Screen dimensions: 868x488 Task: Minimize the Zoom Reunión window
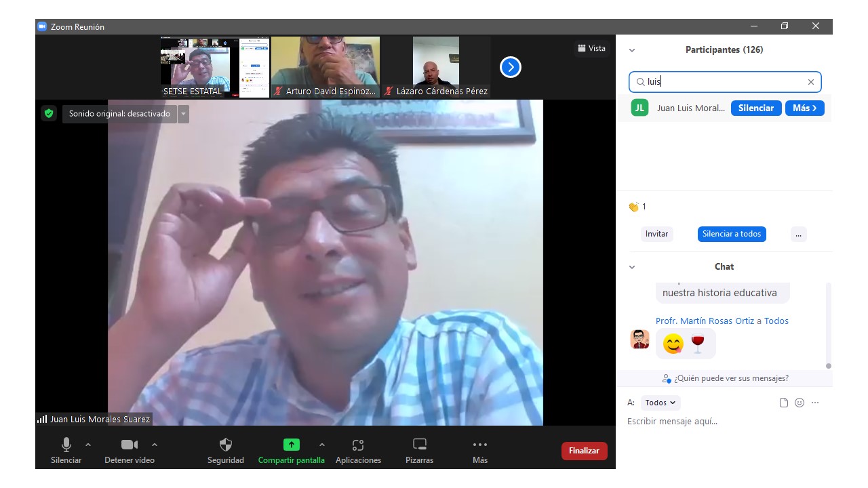click(754, 26)
